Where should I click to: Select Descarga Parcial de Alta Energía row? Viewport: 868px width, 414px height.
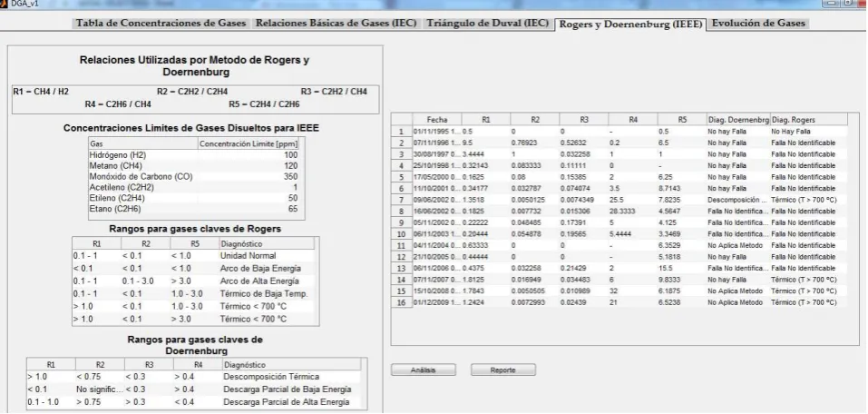pyautogui.click(x=194, y=402)
